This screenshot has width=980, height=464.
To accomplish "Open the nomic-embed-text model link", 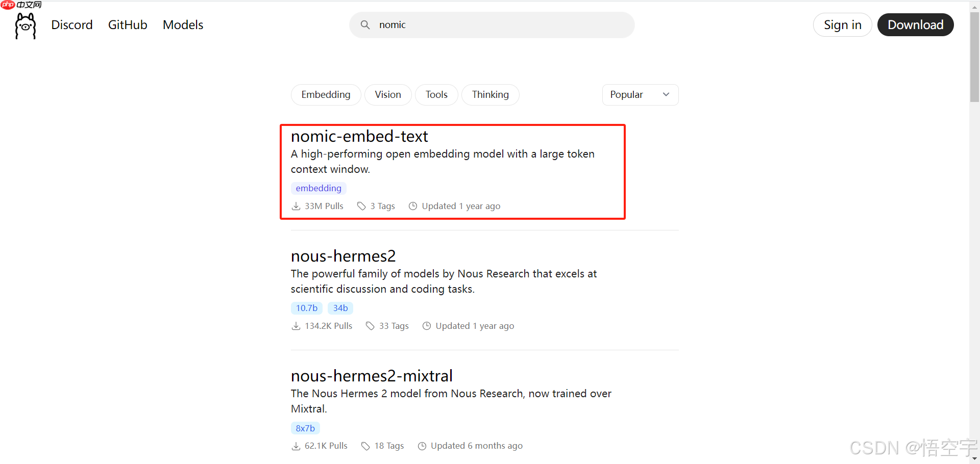I will pyautogui.click(x=359, y=137).
